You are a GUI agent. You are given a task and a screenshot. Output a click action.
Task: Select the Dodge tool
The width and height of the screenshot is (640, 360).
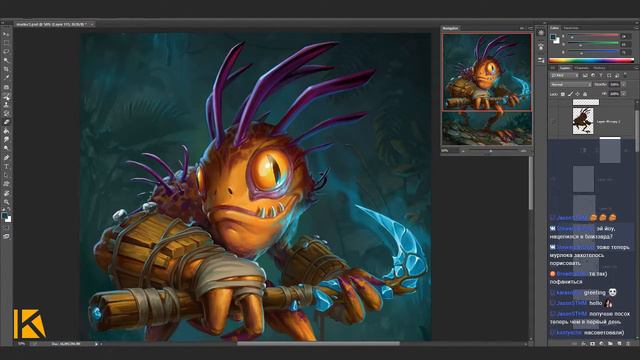pos(6,149)
